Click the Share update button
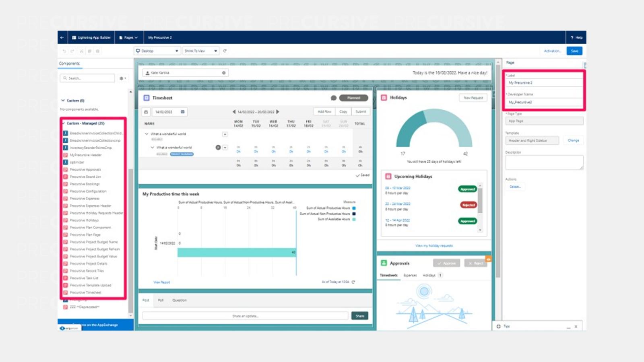 pos(360,316)
